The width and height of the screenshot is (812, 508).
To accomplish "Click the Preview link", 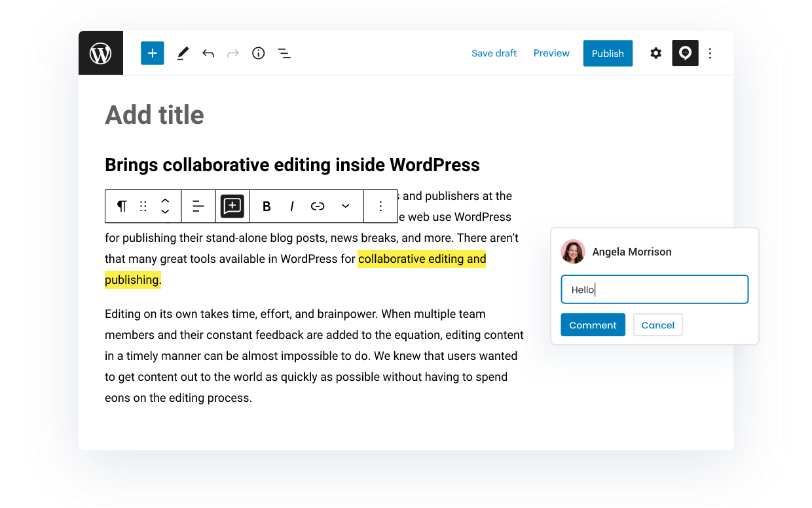I will [551, 53].
